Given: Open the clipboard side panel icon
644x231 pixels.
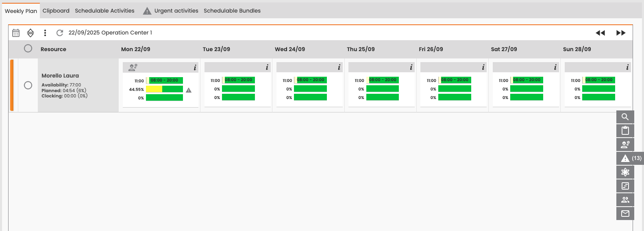Looking at the screenshot, I should pyautogui.click(x=625, y=131).
